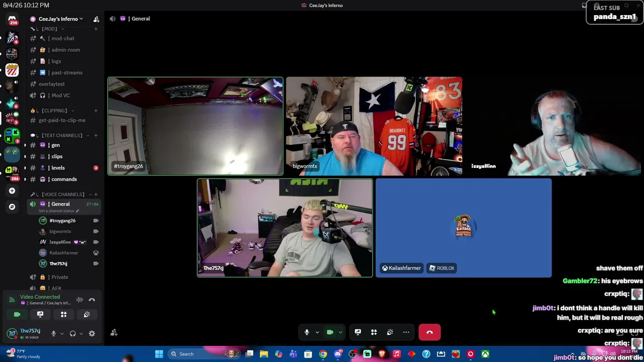This screenshot has width=644, height=362.
Task: Mute microphone in the call control bar
Action: click(306, 332)
